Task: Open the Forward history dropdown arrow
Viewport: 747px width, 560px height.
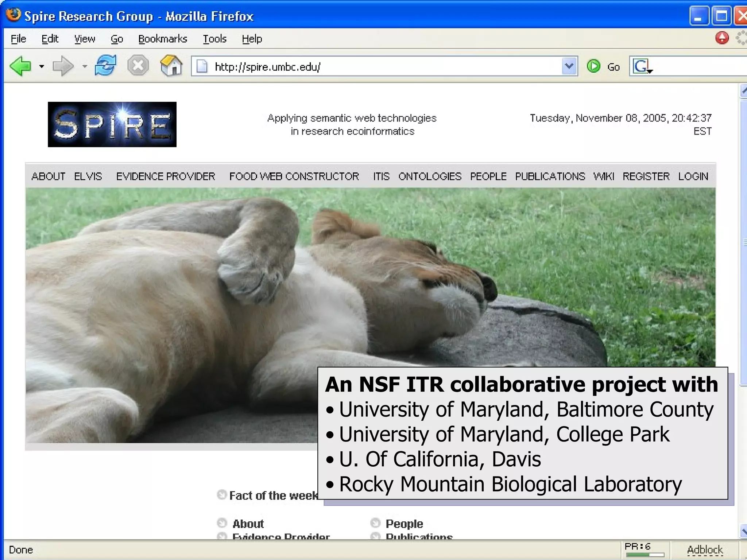Action: point(85,66)
